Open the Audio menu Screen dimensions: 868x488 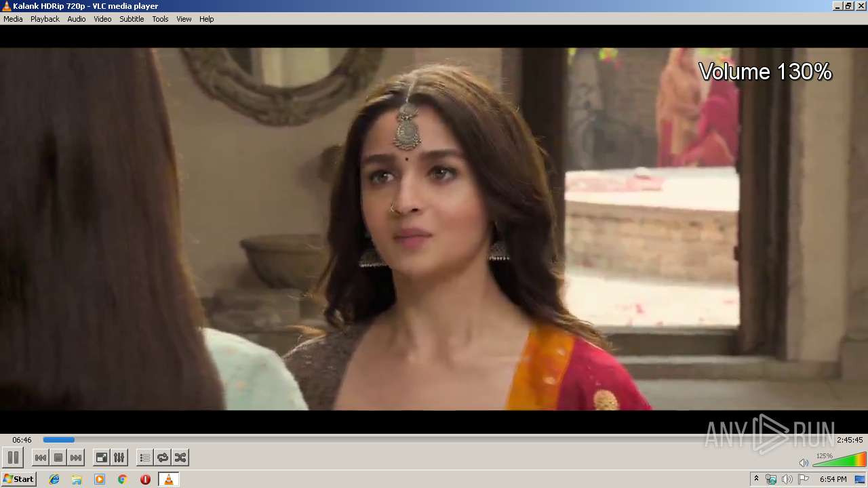pyautogui.click(x=77, y=19)
